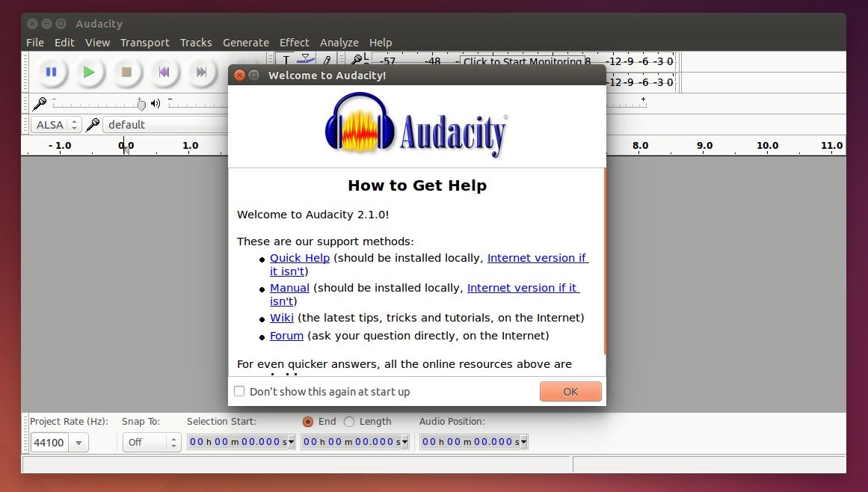Click the End time field
Screen dimensions: 868x492
click(x=351, y=442)
